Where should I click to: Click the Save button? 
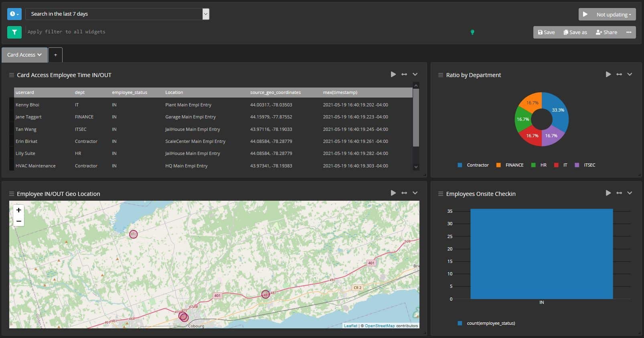pos(546,32)
